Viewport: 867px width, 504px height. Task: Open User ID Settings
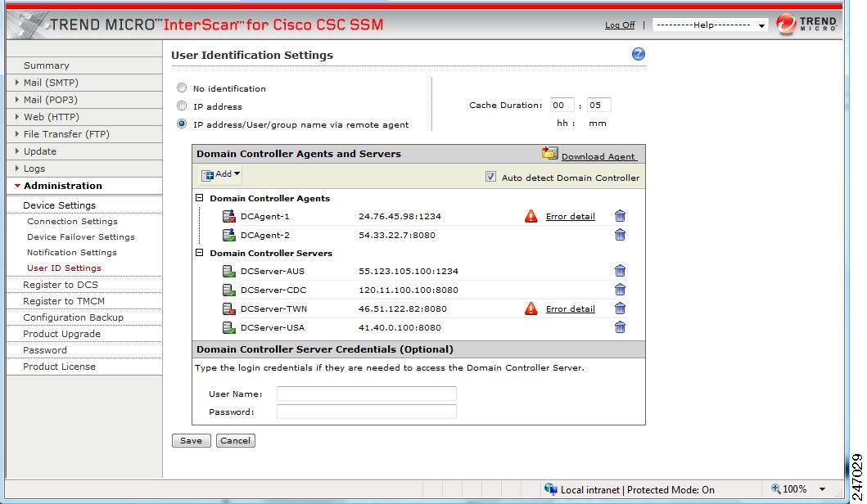(x=64, y=268)
